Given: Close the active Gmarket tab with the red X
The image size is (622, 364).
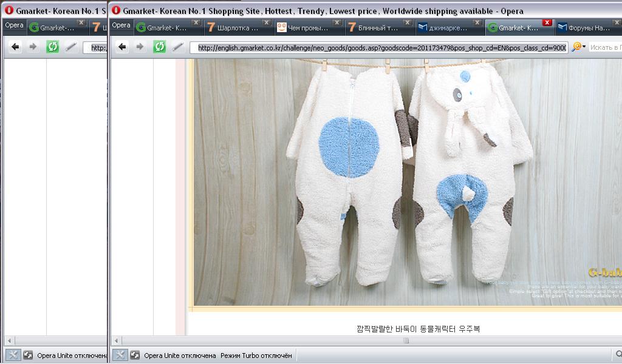Looking at the screenshot, I should point(547,22).
